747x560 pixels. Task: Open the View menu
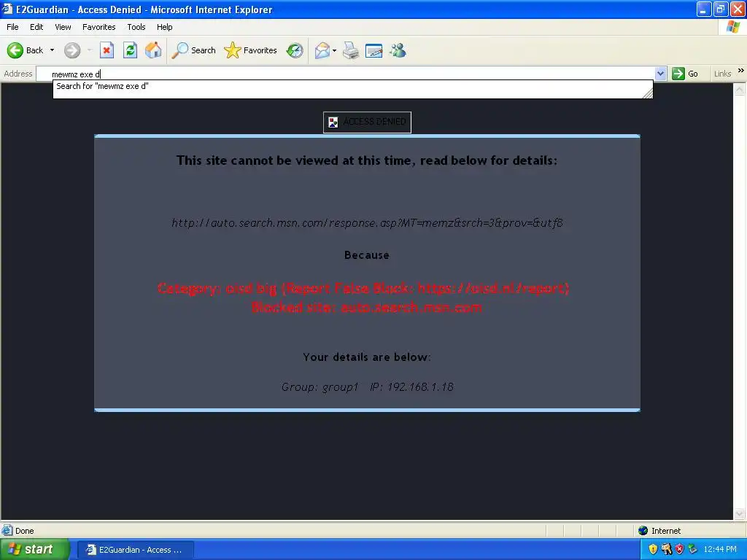[x=63, y=27]
